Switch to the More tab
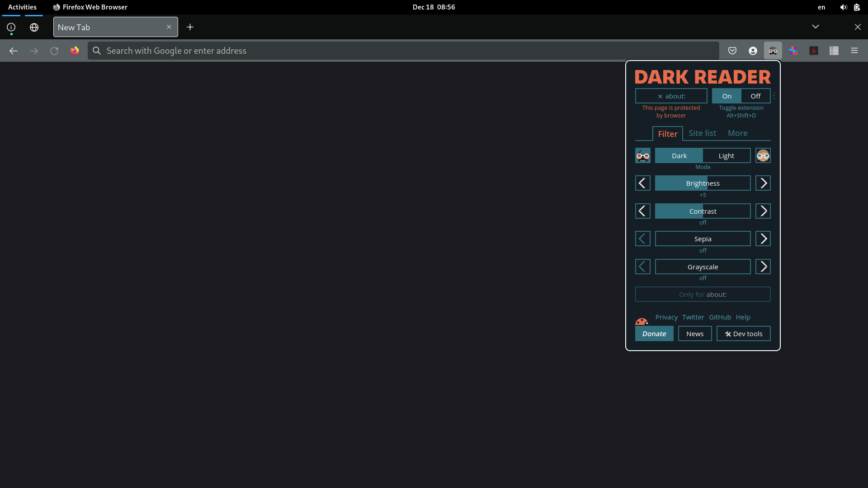This screenshot has height=488, width=868. tap(737, 133)
